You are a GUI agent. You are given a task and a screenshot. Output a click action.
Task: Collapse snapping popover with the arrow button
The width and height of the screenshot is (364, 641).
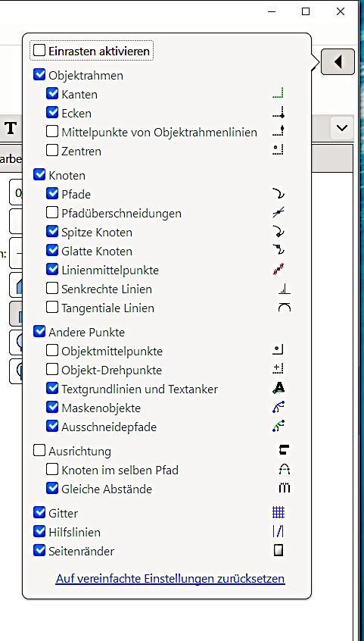338,61
